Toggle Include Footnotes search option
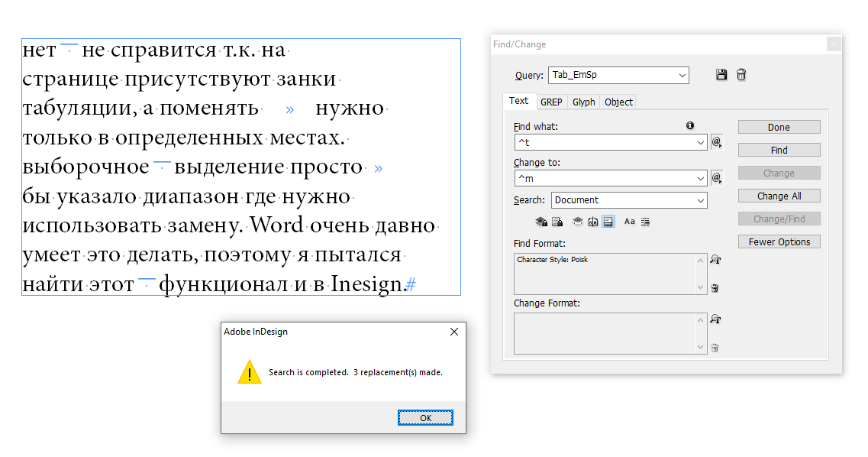The width and height of the screenshot is (868, 457). point(608,222)
